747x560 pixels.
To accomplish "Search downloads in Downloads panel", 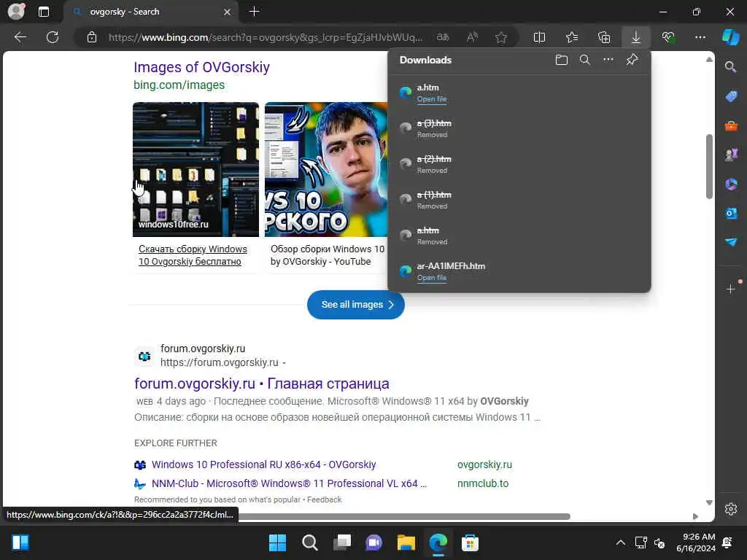I will point(585,60).
